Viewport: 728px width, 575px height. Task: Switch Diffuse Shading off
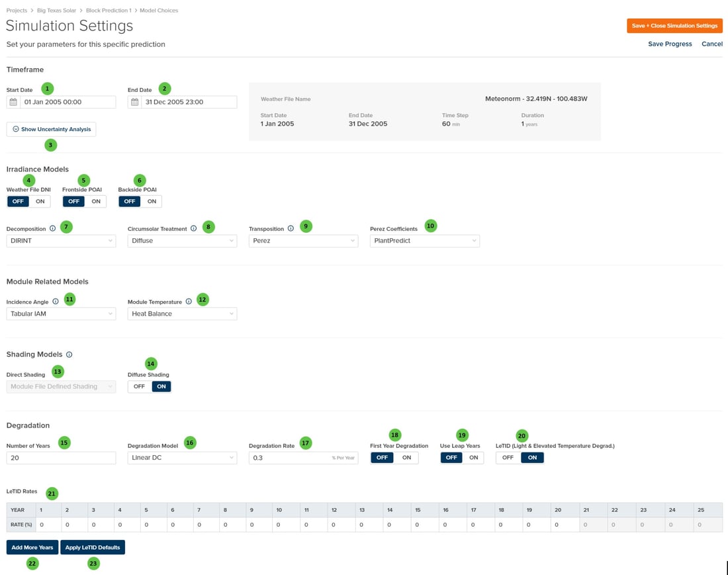(x=139, y=386)
